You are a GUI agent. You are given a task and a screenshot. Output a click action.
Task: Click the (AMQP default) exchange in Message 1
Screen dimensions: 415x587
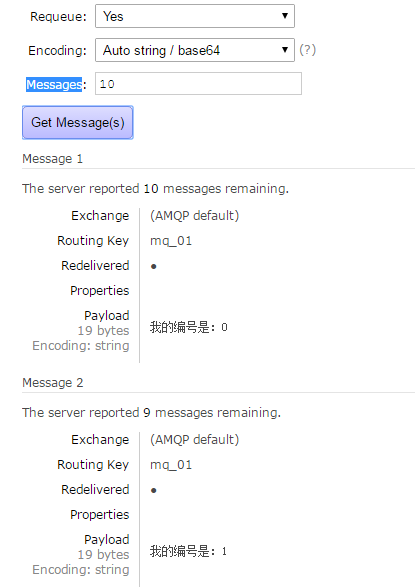pyautogui.click(x=194, y=216)
